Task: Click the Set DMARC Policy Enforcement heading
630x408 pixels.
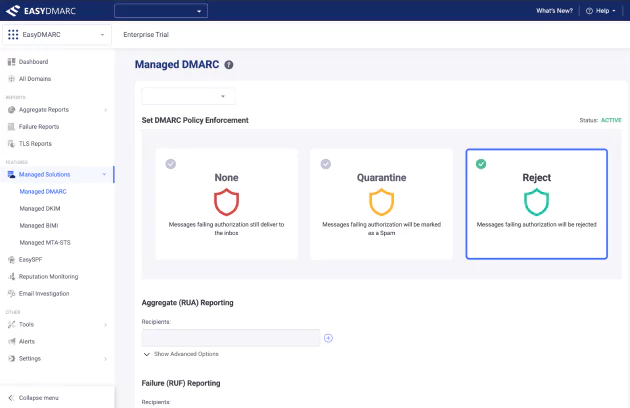Action: (x=195, y=120)
